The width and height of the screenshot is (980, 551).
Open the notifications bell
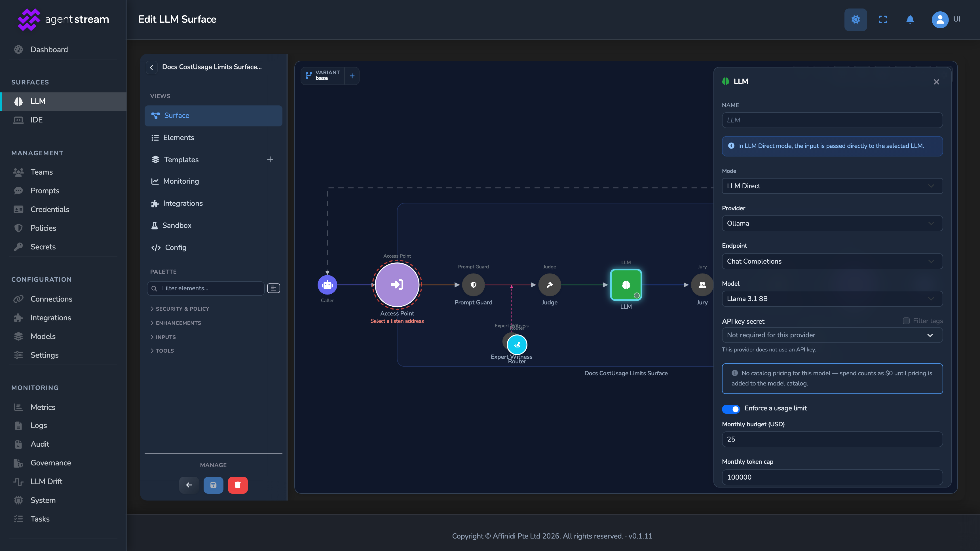pos(910,19)
